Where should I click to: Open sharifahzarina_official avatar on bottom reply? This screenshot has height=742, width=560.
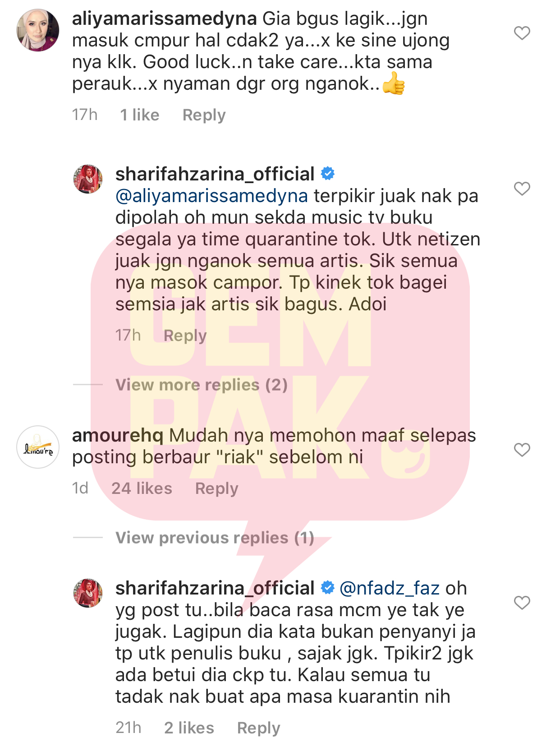click(x=88, y=593)
